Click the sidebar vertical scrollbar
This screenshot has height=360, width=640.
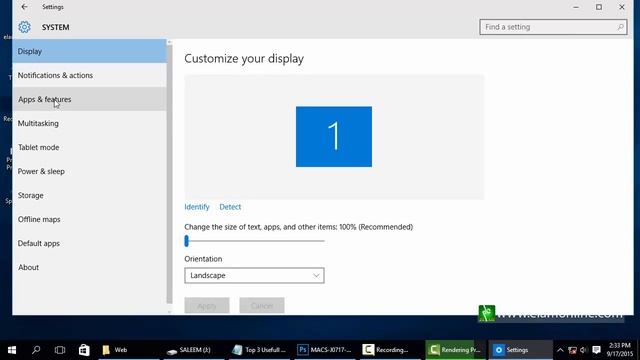tap(169, 174)
